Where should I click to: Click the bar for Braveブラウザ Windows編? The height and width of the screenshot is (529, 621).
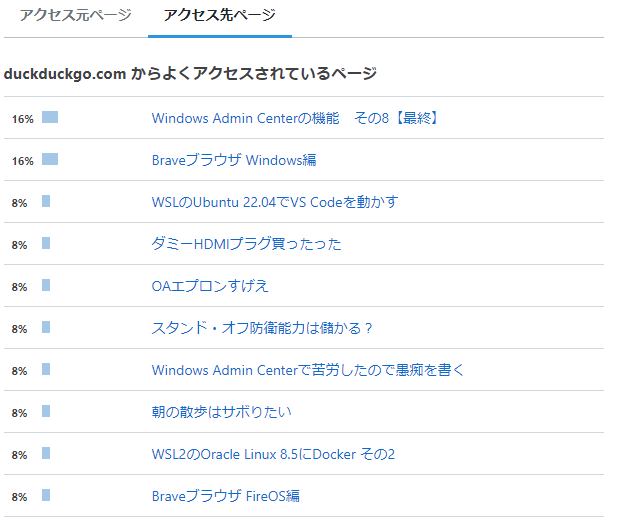tap(50, 159)
